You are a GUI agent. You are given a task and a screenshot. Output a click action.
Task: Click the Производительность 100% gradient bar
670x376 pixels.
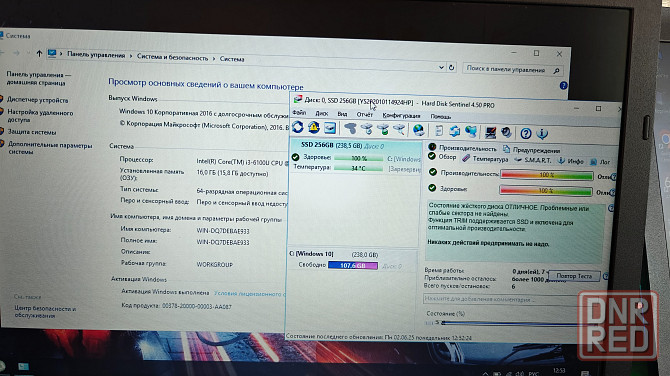(547, 175)
